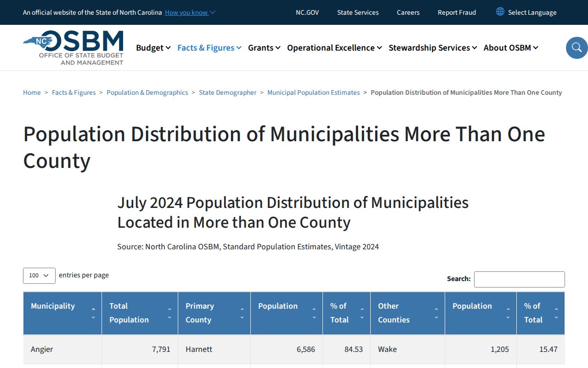
Task: Open the Facts & Figures breadcrumb link
Action: (x=74, y=92)
